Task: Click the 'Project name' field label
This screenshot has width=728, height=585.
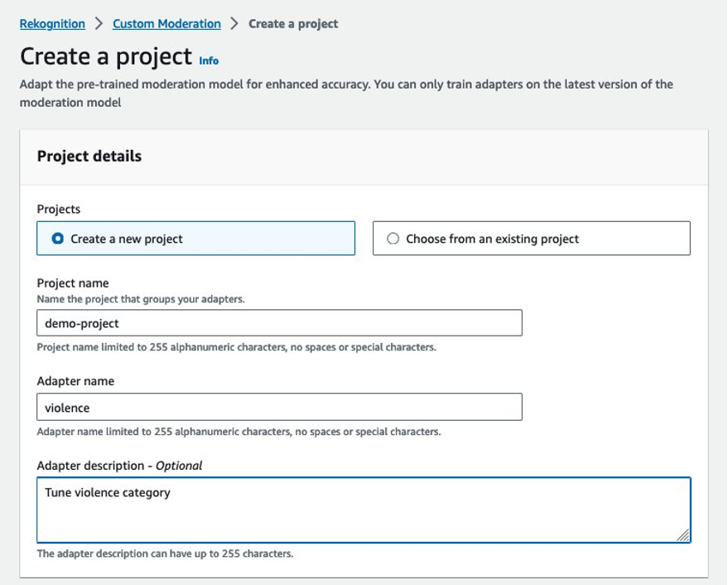Action: [73, 283]
